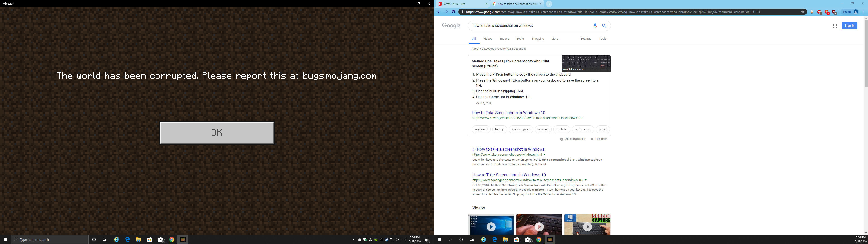
Task: Click the OK button in Minecraft
Action: 217,132
